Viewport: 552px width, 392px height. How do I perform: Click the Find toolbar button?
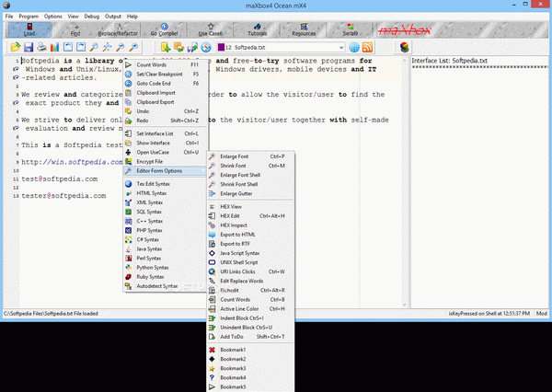[75, 29]
